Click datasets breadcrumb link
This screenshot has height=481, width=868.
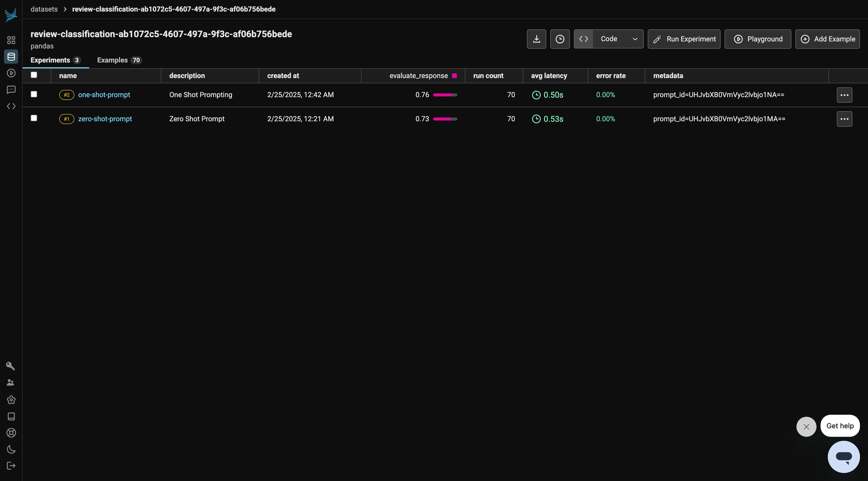[44, 9]
